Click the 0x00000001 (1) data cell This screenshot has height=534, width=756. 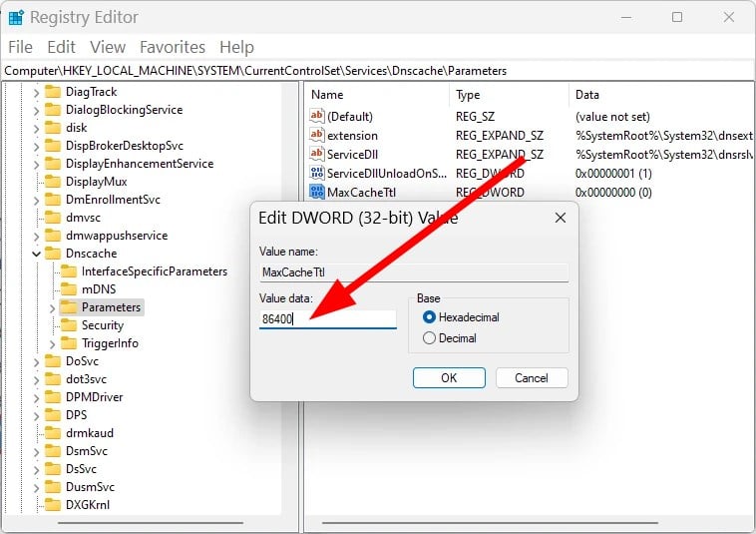[613, 174]
